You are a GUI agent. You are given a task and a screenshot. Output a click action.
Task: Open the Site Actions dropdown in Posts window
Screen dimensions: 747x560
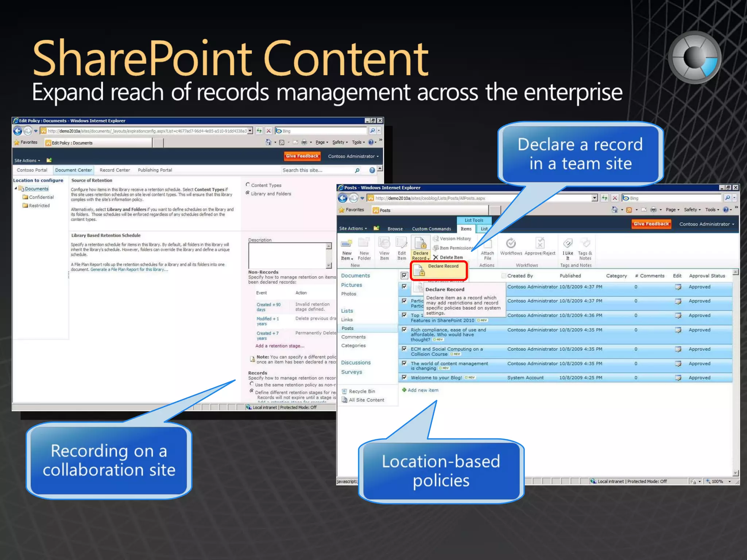[x=353, y=229]
